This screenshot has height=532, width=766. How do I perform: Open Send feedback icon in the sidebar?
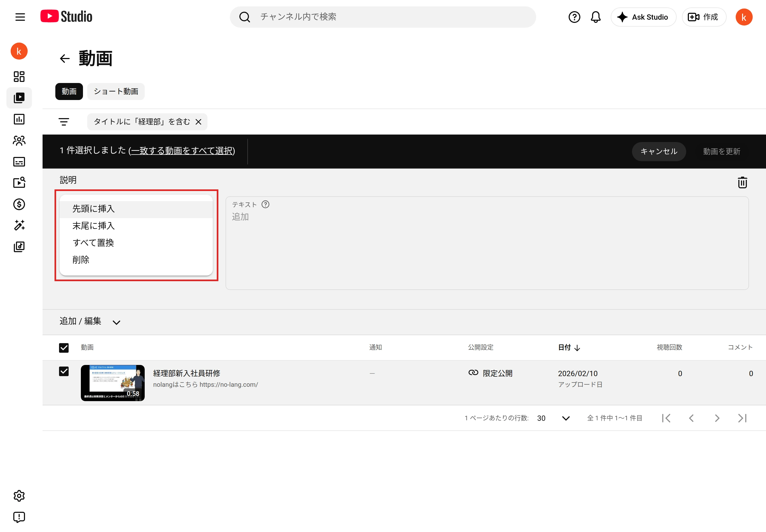[19, 517]
